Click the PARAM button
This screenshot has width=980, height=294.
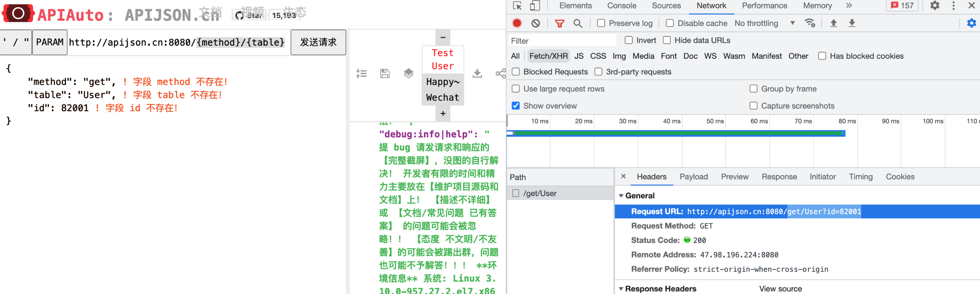[49, 42]
